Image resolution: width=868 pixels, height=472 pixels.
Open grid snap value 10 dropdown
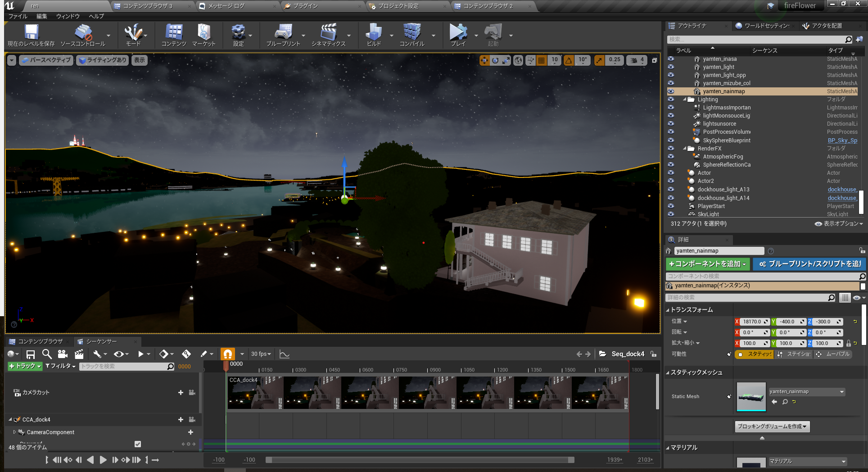(555, 60)
